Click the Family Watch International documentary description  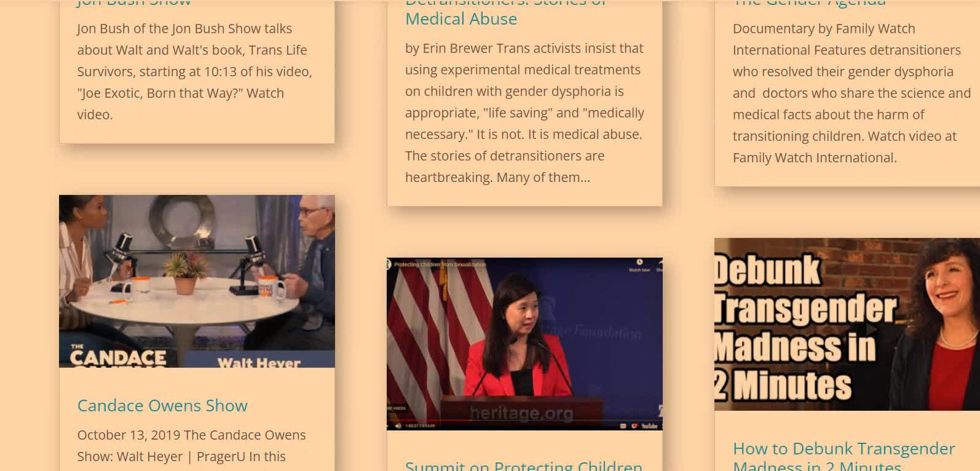852,93
